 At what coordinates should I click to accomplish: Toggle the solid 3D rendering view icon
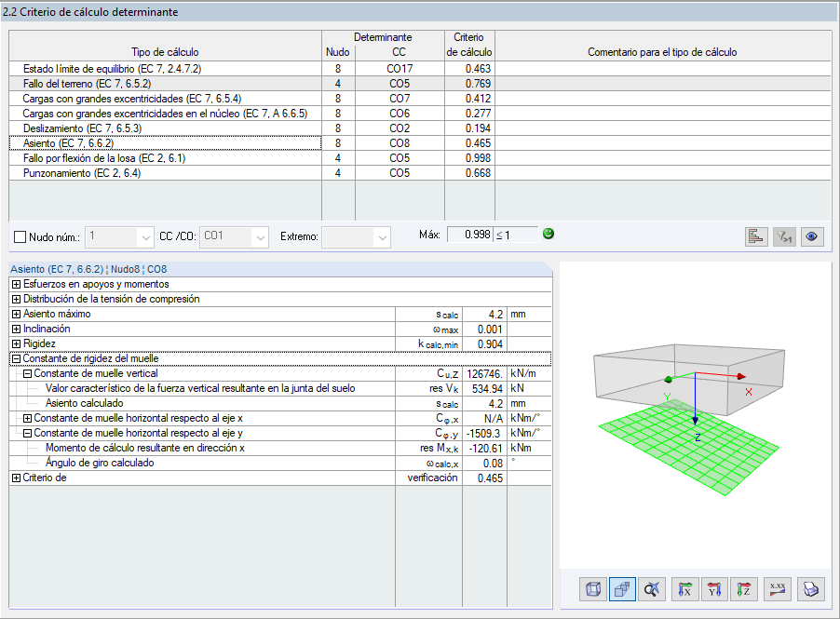click(622, 589)
